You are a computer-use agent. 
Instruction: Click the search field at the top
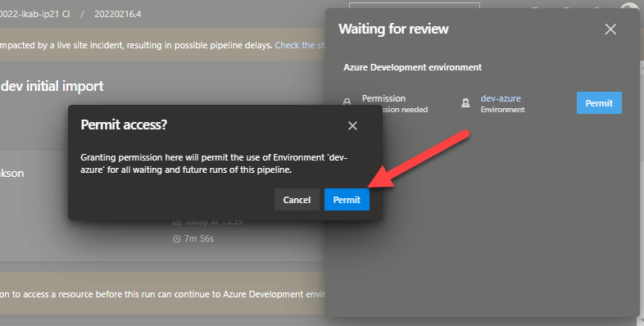pyautogui.click(x=415, y=5)
